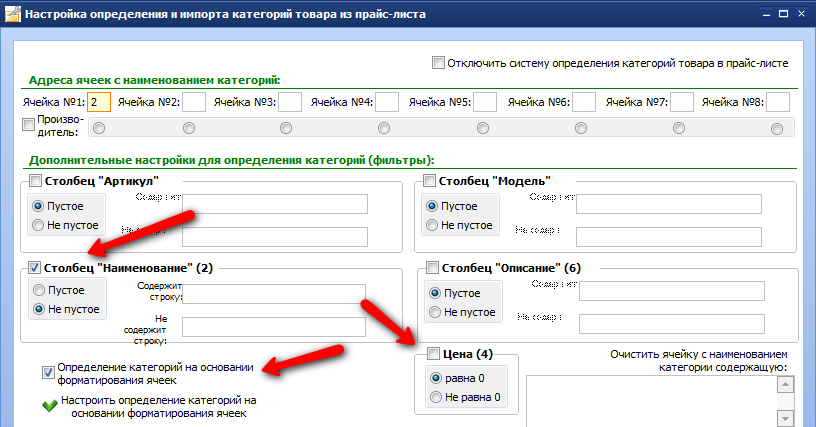Select 'Пустое' in the Модель group

coord(431,206)
